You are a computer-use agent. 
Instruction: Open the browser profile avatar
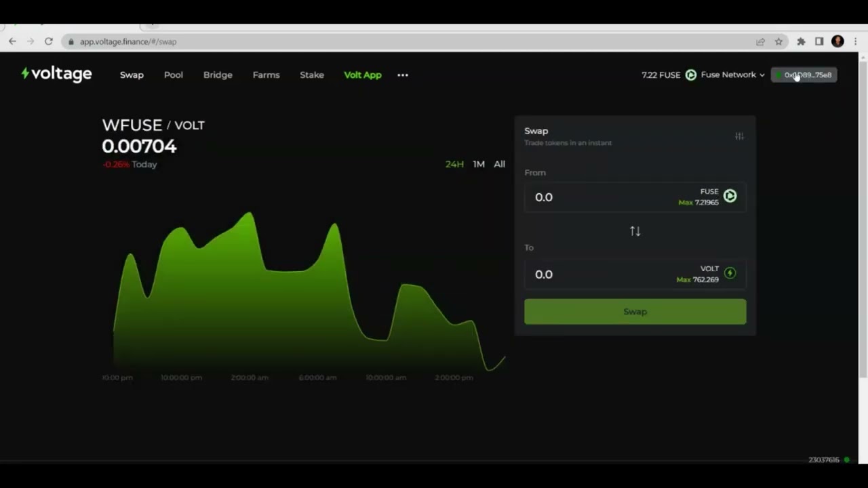pos(837,41)
